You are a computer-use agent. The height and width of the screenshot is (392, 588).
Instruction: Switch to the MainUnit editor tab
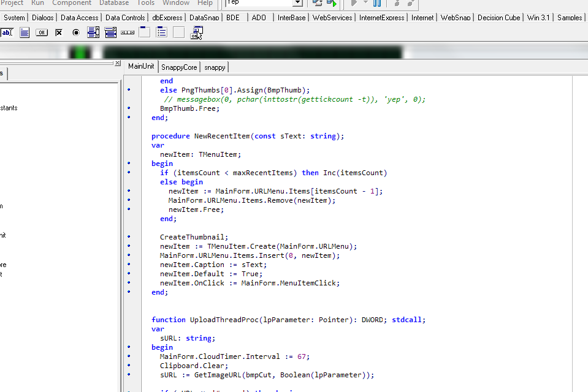coord(141,66)
